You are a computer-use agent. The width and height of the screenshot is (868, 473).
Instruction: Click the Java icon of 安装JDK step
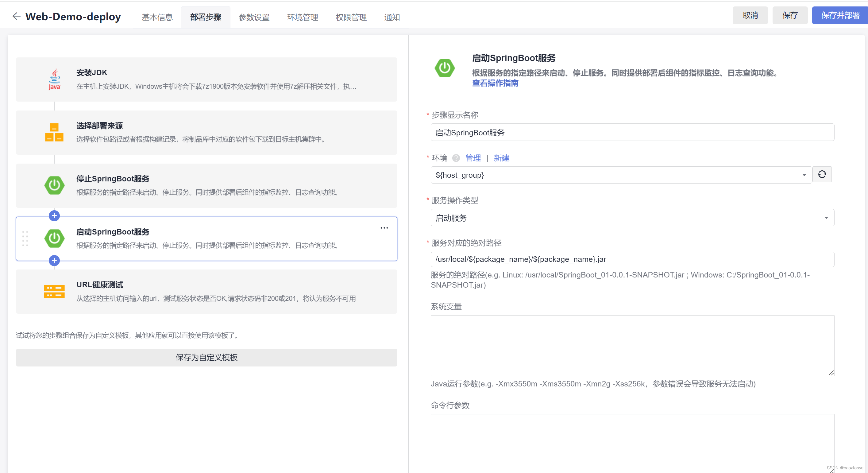54,79
